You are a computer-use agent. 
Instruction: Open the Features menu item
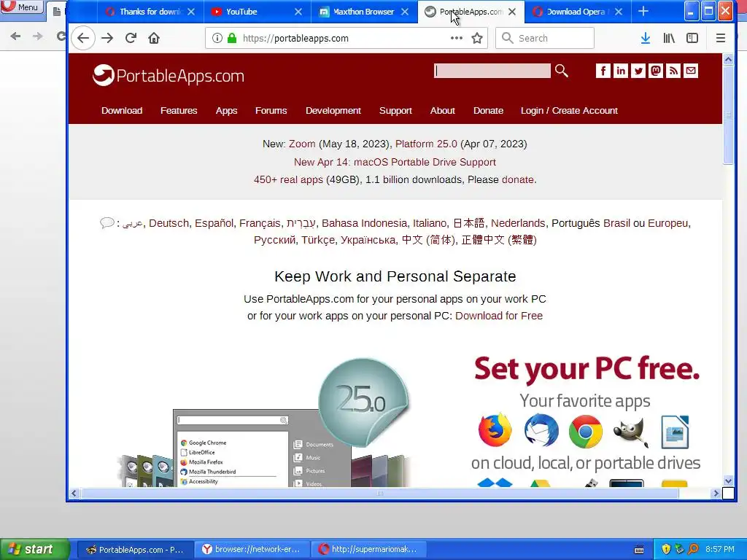pyautogui.click(x=179, y=111)
